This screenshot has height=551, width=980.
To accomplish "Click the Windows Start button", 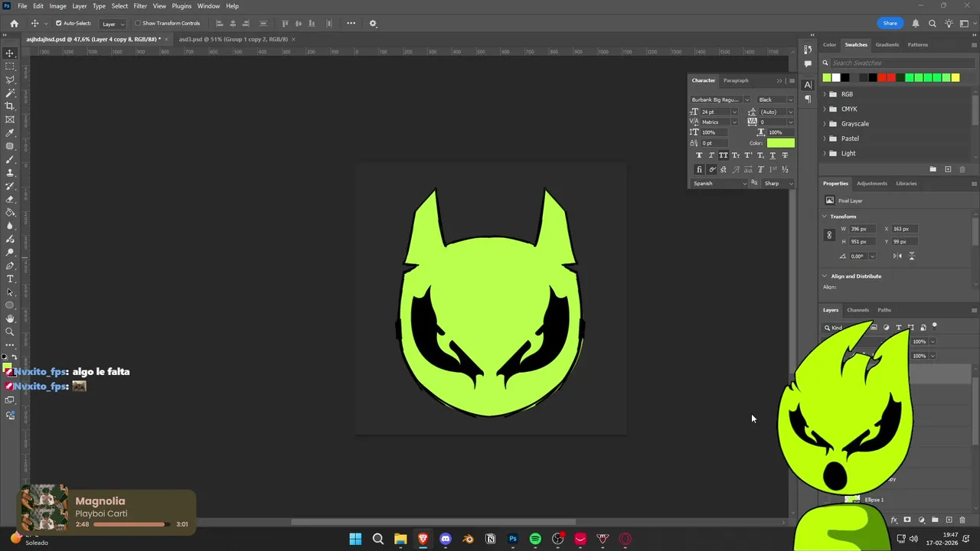I will coord(355,539).
